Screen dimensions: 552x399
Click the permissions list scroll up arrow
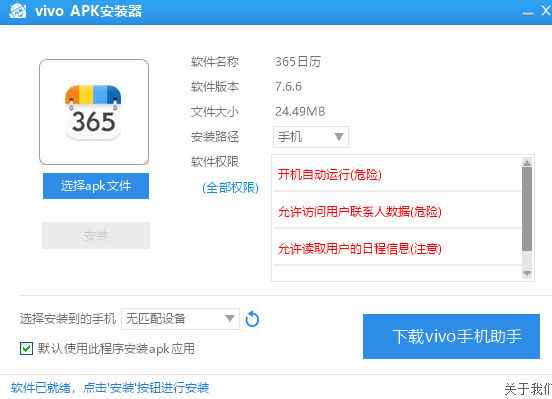527,162
